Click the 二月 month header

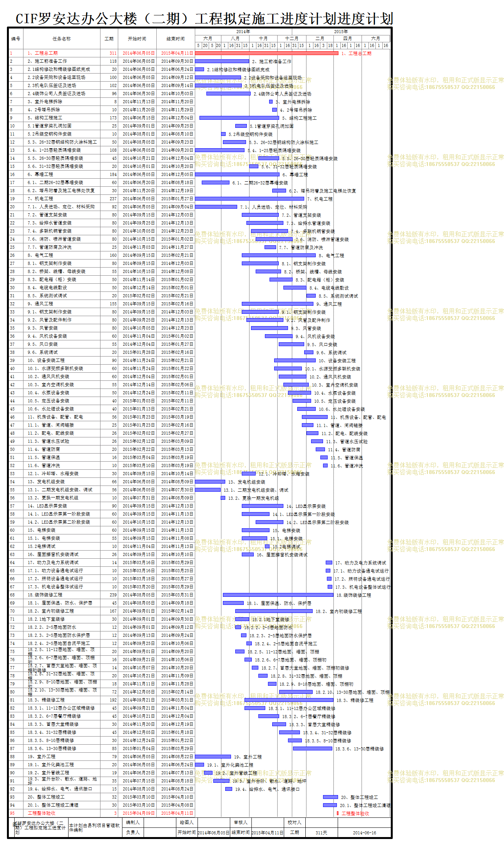coord(320,39)
